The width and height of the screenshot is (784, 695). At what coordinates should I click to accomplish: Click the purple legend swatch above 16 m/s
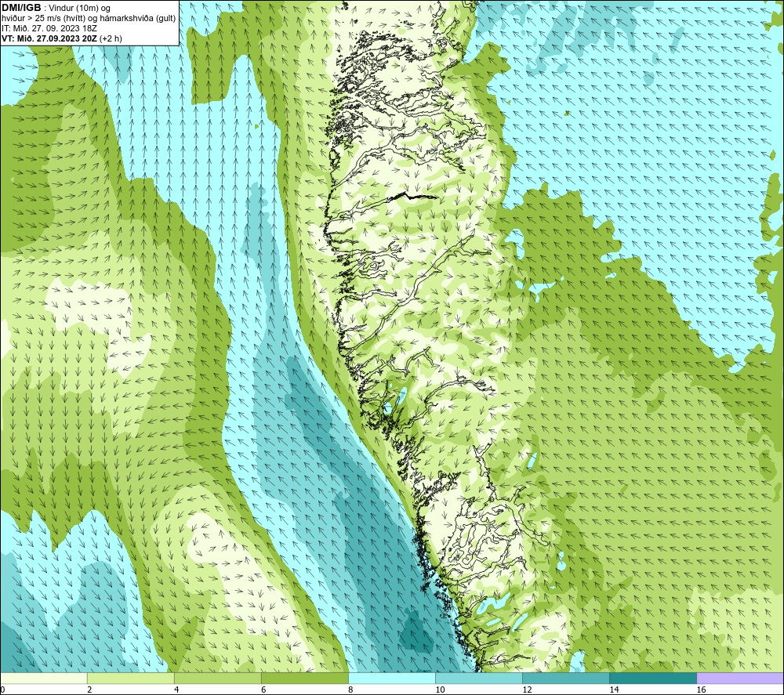(x=740, y=678)
